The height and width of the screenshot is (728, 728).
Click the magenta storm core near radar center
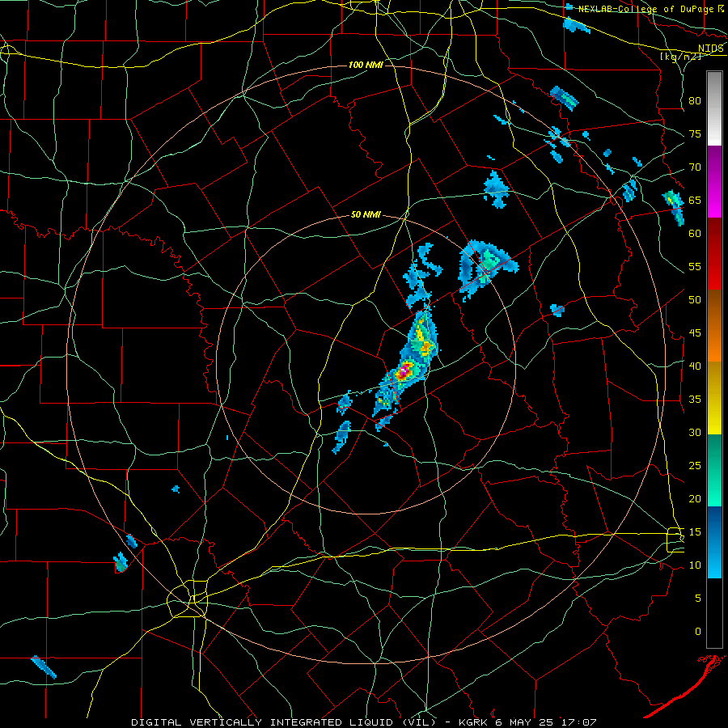404,370
